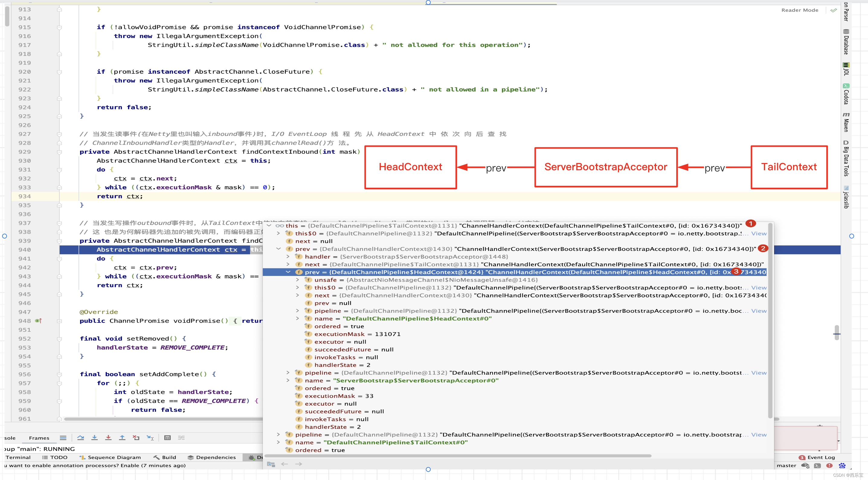Toggle the fold marker at line 956
Screen dimensions: 868x480
59,374
